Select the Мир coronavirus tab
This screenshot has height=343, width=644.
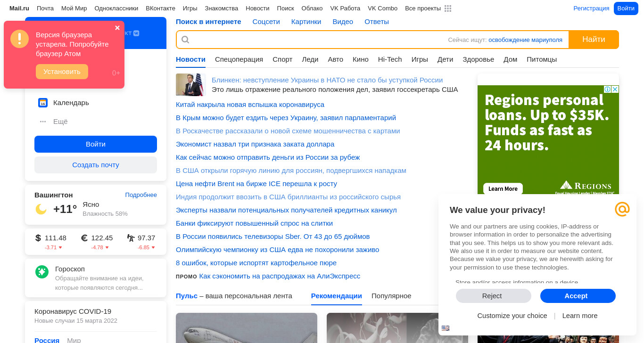[x=74, y=340]
